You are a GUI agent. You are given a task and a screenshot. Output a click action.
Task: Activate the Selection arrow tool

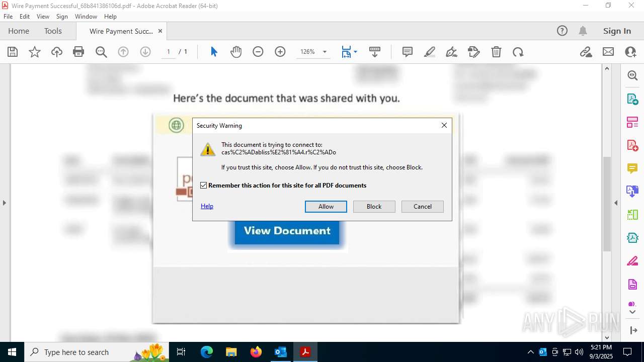click(x=214, y=52)
